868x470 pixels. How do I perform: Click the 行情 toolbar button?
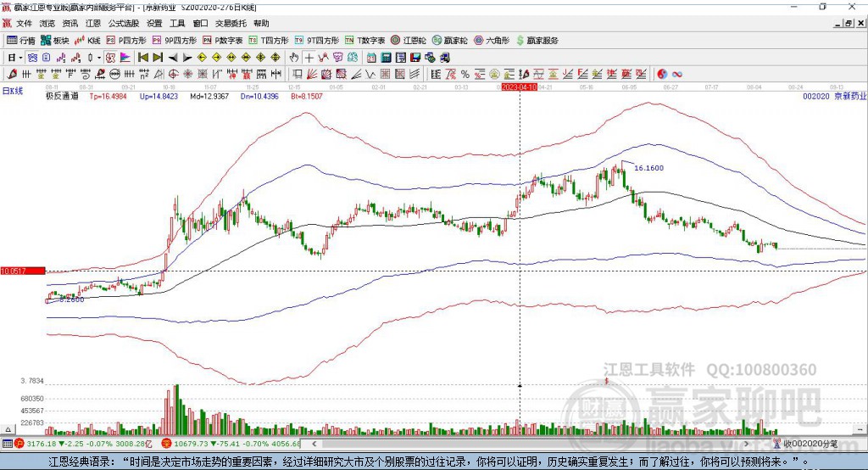click(x=21, y=41)
